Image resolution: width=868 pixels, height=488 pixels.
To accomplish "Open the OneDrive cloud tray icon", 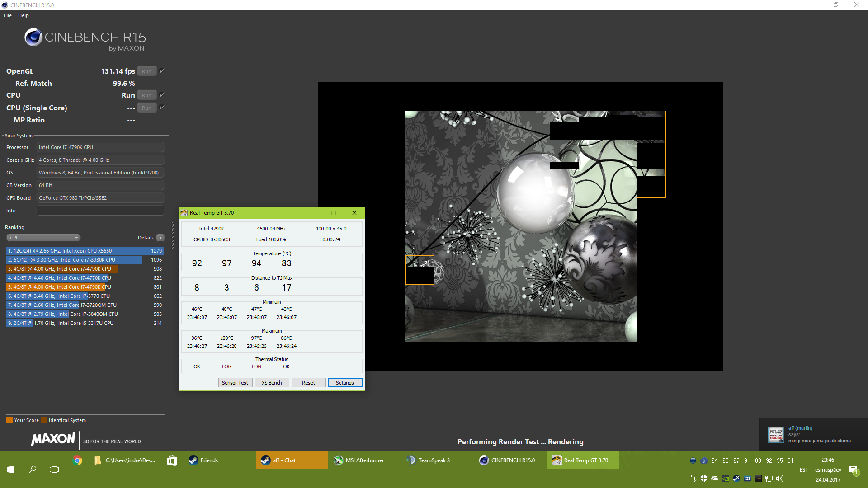I will 715,479.
